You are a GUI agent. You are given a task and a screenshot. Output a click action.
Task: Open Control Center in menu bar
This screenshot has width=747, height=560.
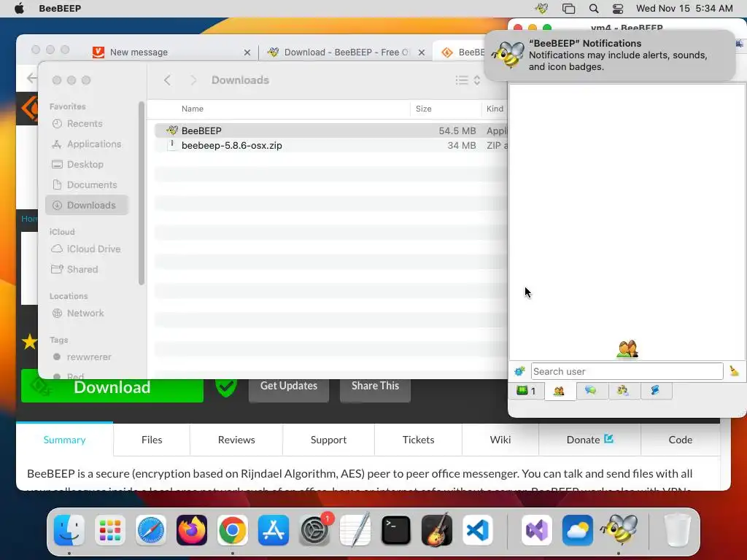pyautogui.click(x=618, y=8)
